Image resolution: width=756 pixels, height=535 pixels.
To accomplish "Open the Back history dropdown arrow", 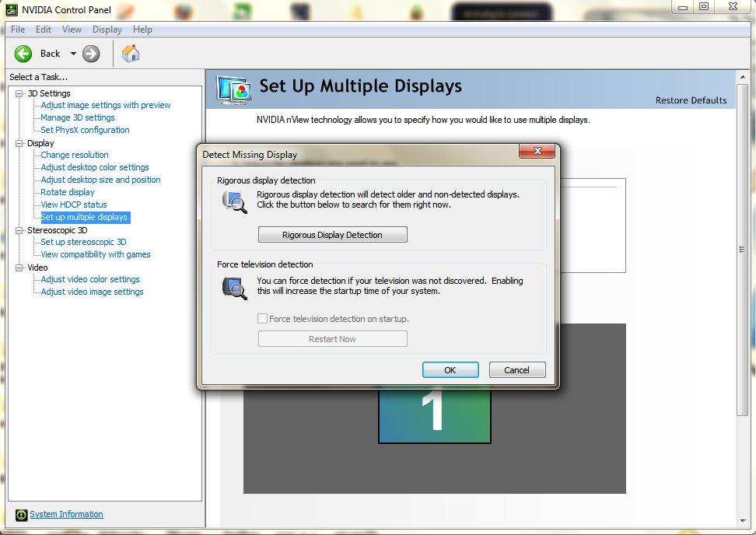I will (73, 54).
